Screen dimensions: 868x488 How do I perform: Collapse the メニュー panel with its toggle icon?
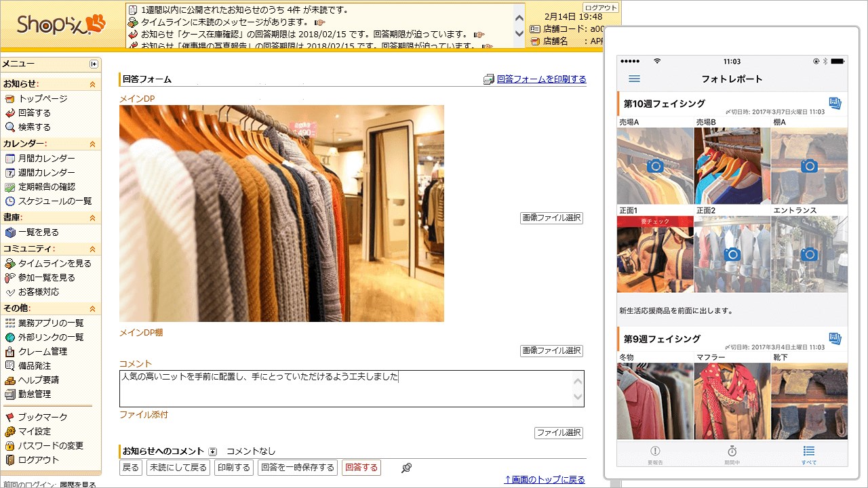pyautogui.click(x=94, y=64)
